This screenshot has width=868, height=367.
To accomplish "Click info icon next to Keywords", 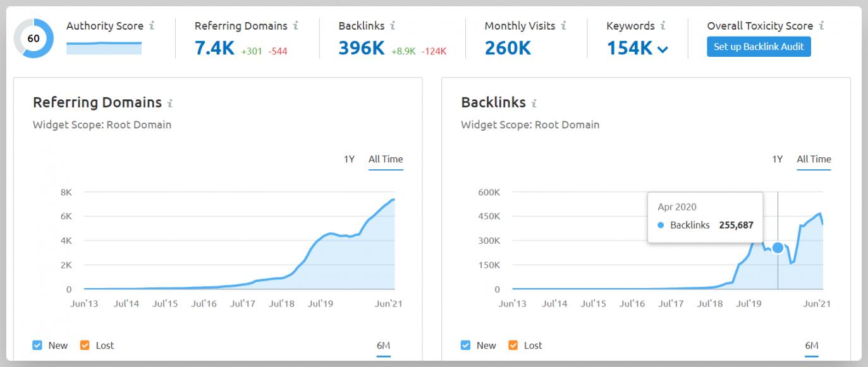I will (663, 26).
